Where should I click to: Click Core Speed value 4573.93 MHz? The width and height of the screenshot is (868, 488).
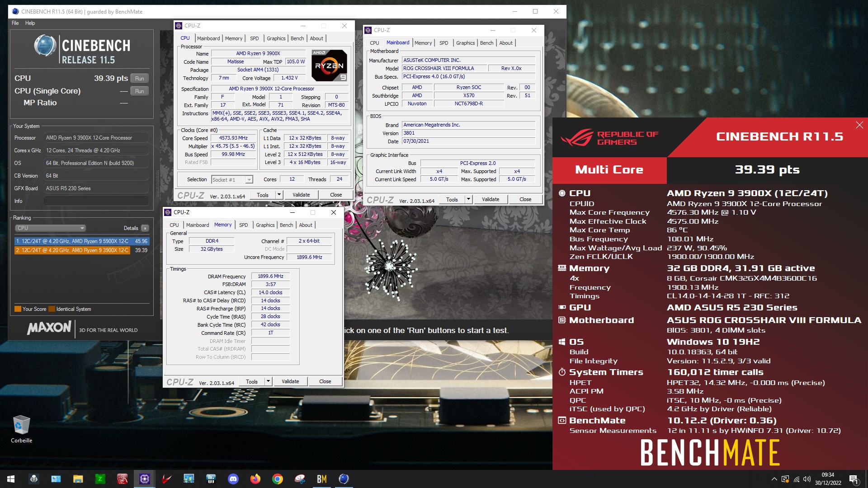[x=233, y=138]
